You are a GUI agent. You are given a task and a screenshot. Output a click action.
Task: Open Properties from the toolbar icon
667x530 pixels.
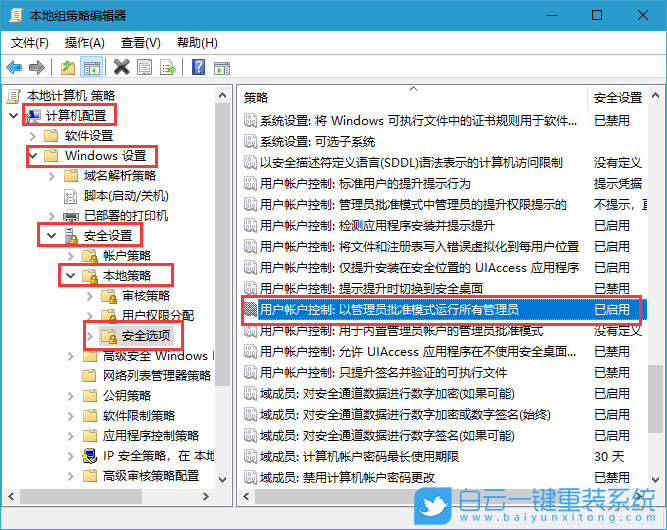143,67
